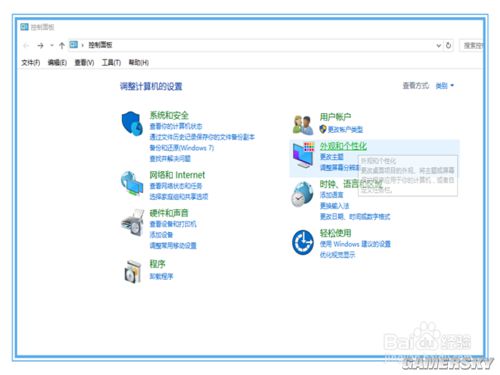The width and height of the screenshot is (500, 375).
Task: Open the 硬件和声音 category heading
Action: (169, 213)
